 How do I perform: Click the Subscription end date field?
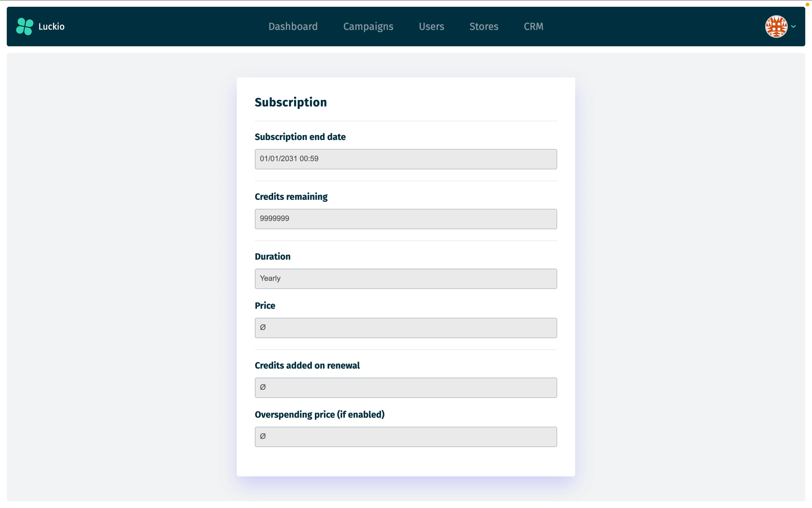tap(406, 159)
